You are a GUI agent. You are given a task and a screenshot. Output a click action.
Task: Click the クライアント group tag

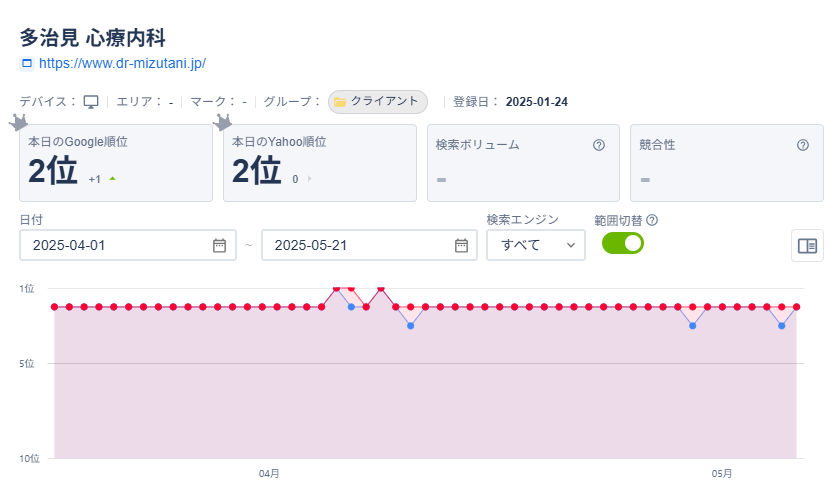[x=378, y=102]
